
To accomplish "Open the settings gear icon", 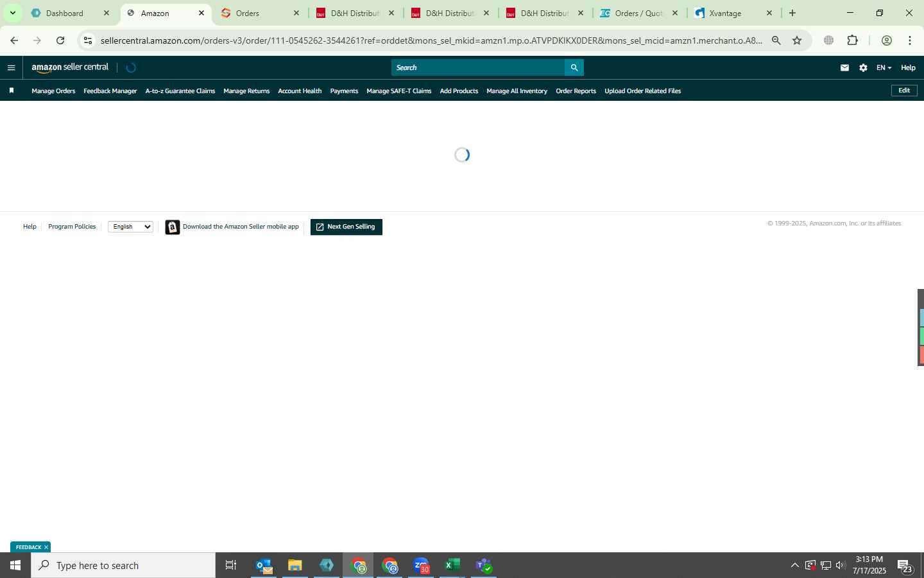I will [863, 67].
